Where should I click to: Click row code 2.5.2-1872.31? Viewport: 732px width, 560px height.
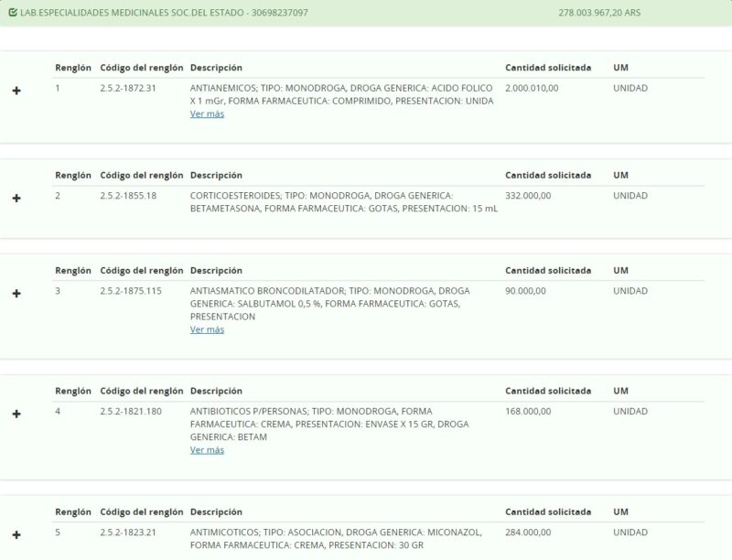pyautogui.click(x=128, y=88)
